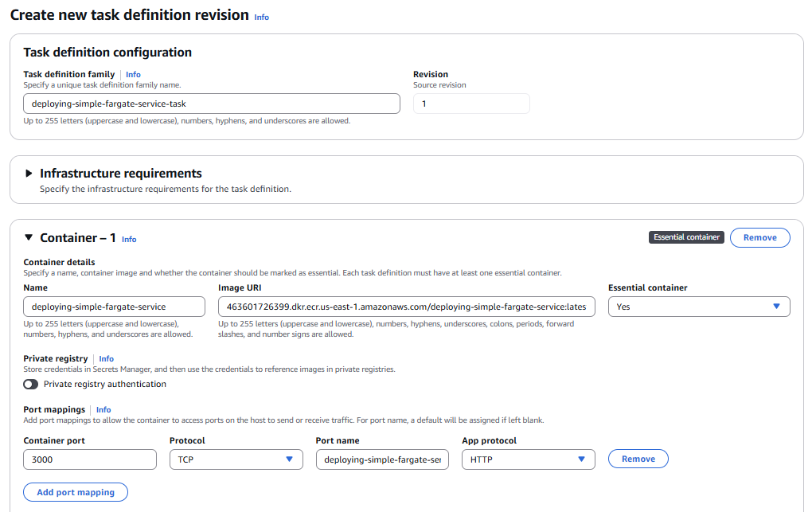Open Info link for Task definition family
Image resolution: width=812 pixels, height=512 pixels.
(133, 75)
